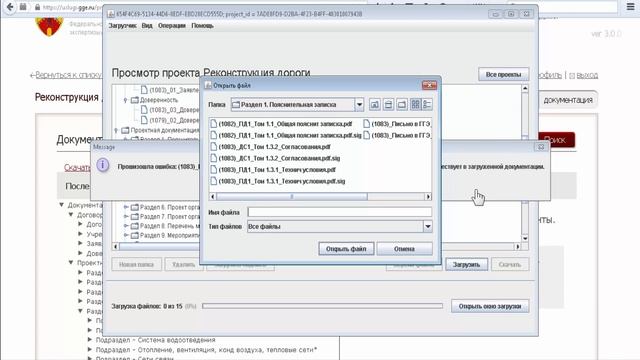This screenshot has width=640, height=360.
Task: Create new folder icon in Открыть файл dialog
Action: 402,105
